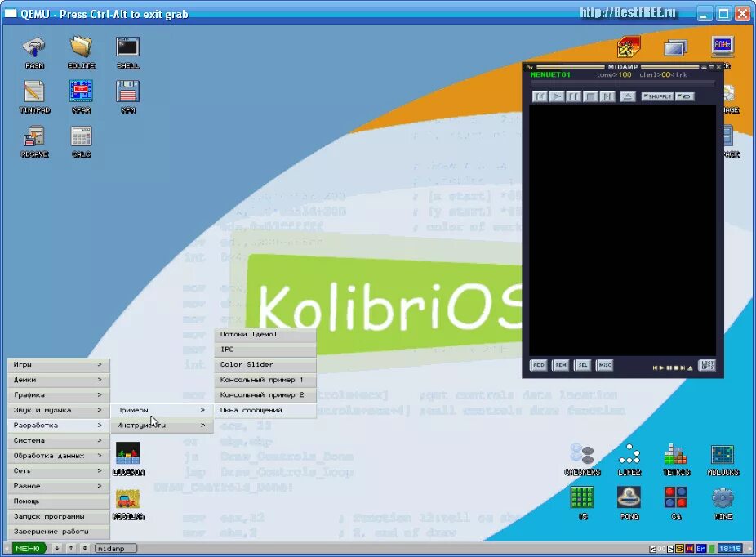Expand the Разработка submenu

[x=58, y=426]
